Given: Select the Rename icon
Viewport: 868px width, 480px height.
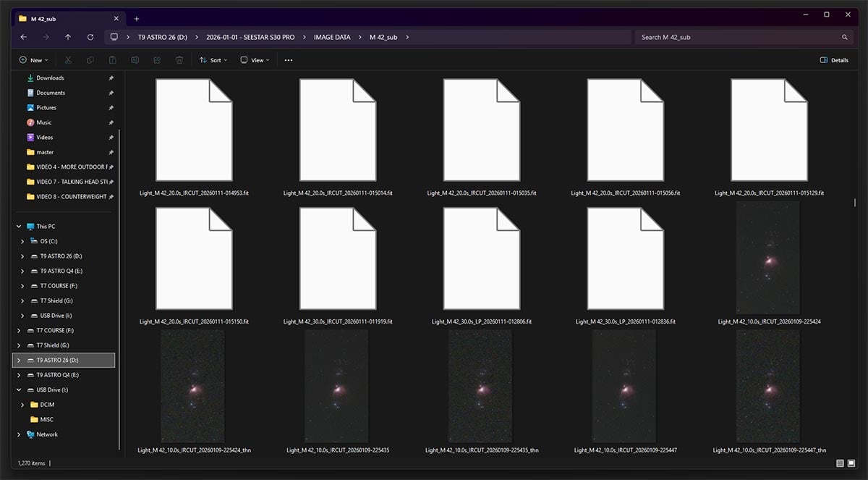Looking at the screenshot, I should pos(135,60).
